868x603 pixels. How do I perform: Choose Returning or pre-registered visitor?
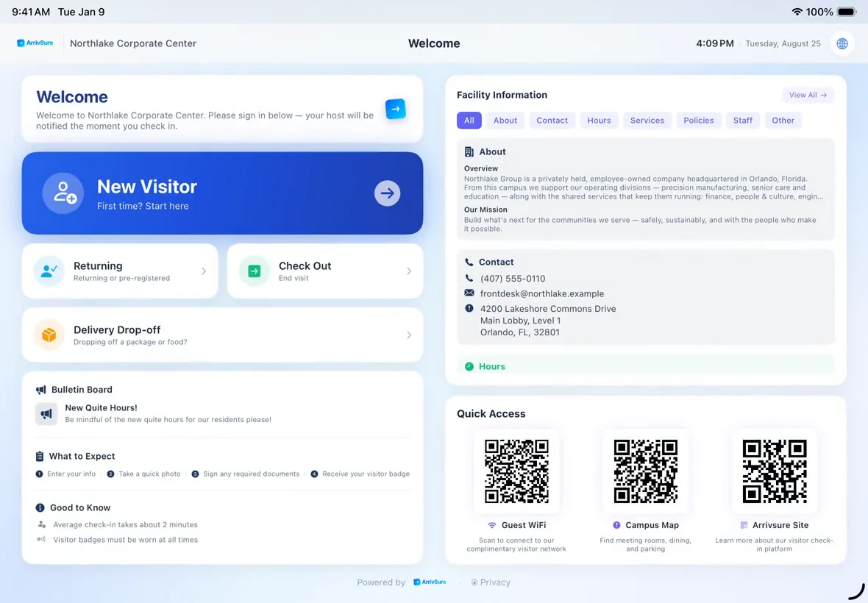120,271
